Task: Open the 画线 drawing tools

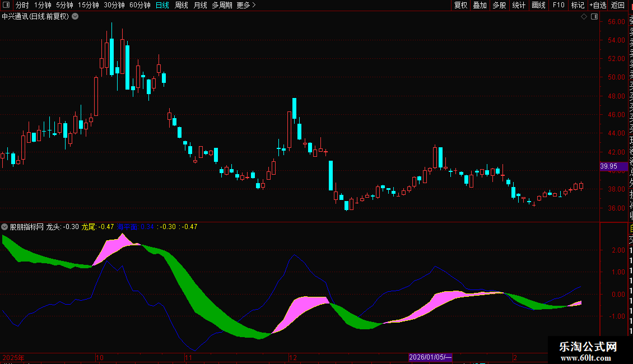Action: (x=538, y=5)
